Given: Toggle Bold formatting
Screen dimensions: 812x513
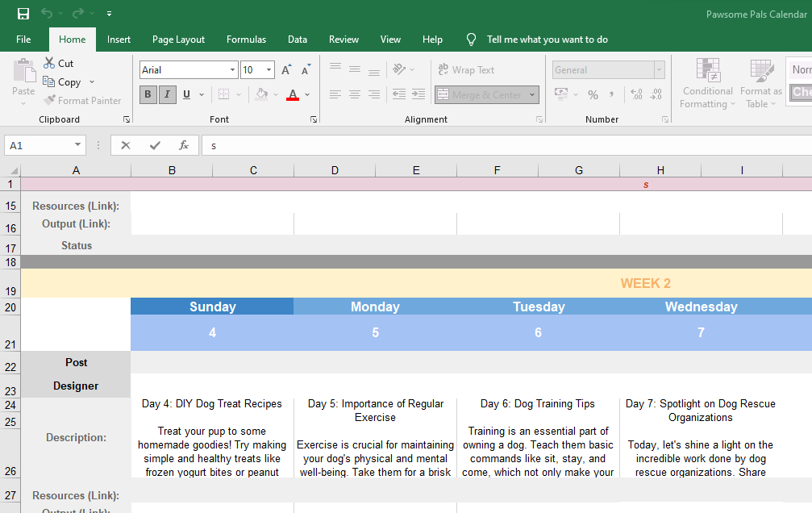Looking at the screenshot, I should coord(148,94).
